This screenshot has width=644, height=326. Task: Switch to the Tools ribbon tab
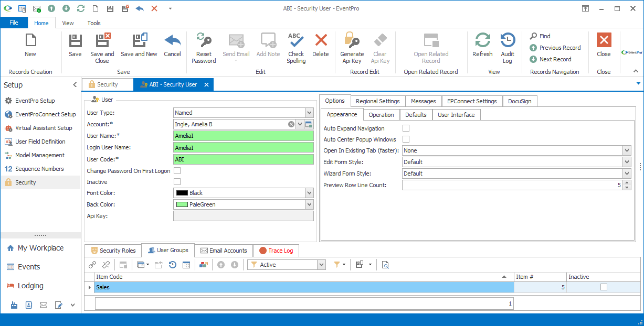pyautogui.click(x=94, y=23)
